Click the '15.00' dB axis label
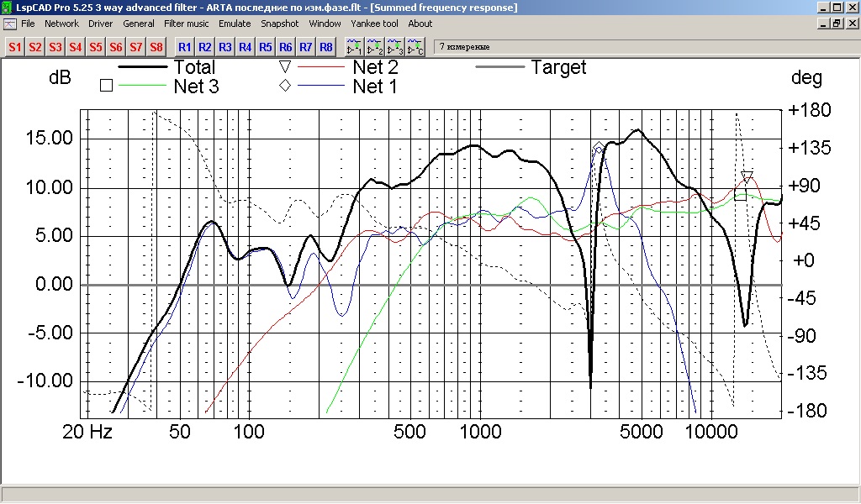The image size is (861, 504). pyautogui.click(x=49, y=139)
